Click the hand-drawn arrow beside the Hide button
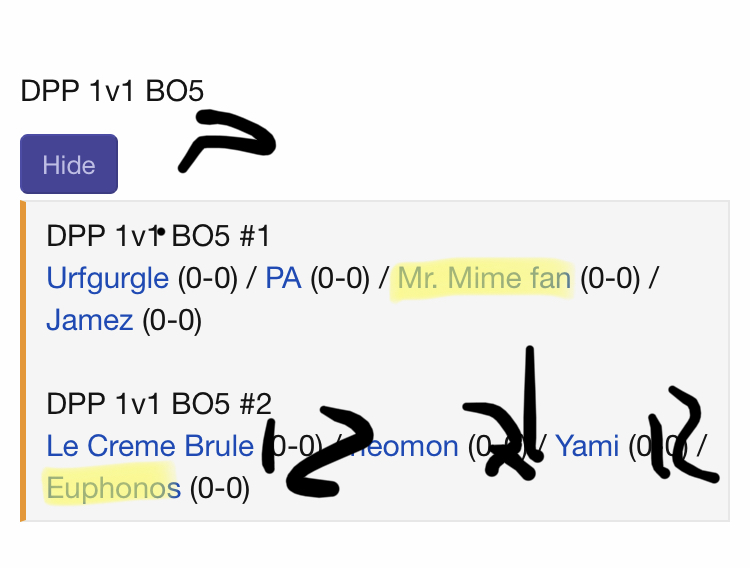The image size is (750, 568). (227, 141)
